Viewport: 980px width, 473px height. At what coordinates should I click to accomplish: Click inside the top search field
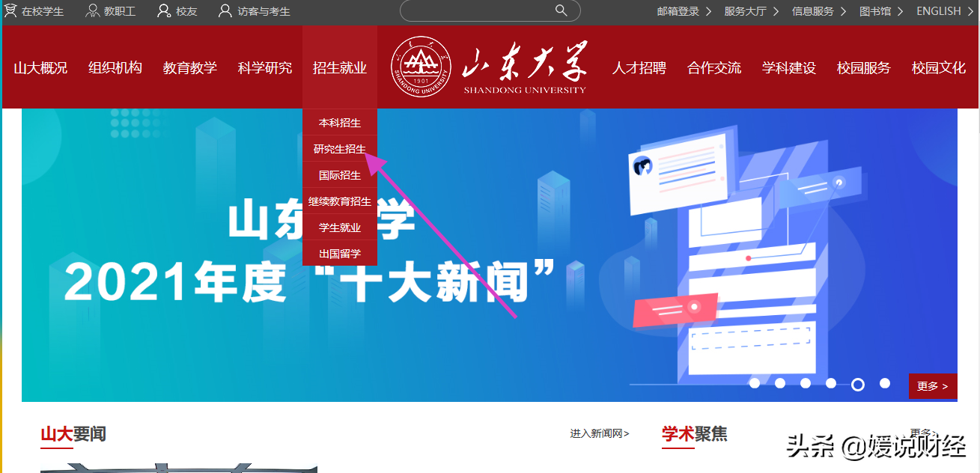[x=487, y=10]
